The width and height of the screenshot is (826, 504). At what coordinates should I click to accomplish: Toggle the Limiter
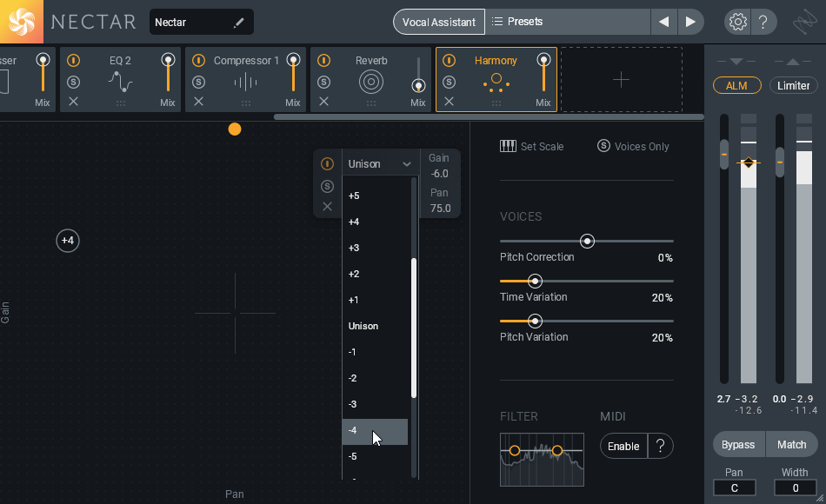(x=793, y=85)
